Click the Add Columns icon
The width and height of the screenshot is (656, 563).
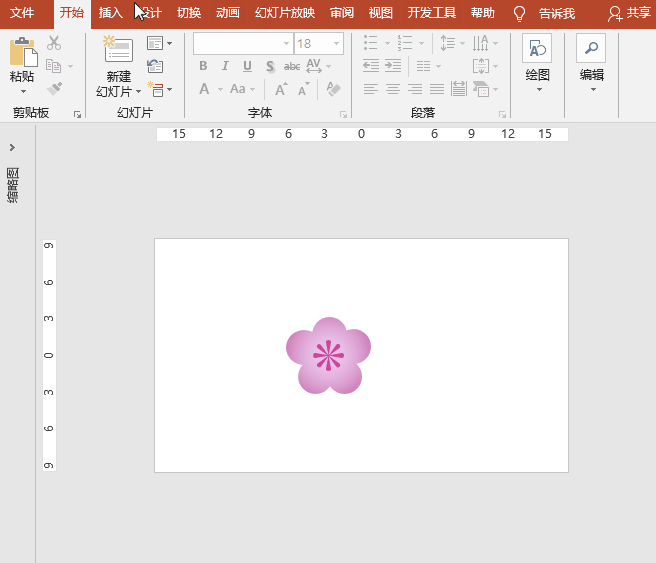423,66
